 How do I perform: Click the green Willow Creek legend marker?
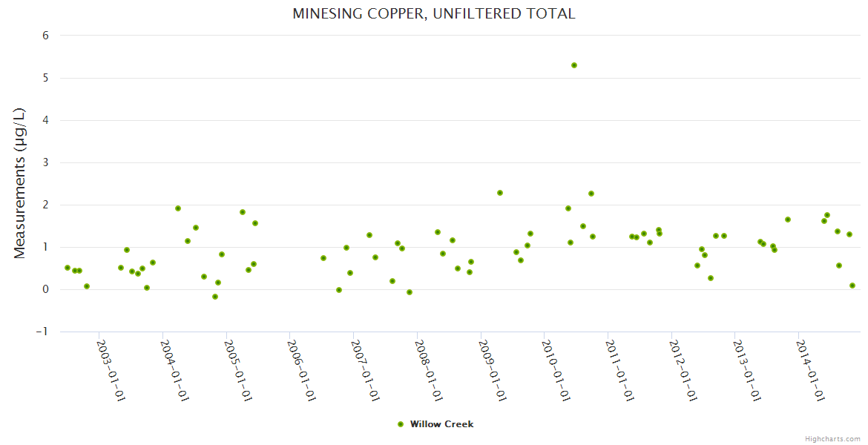(401, 424)
